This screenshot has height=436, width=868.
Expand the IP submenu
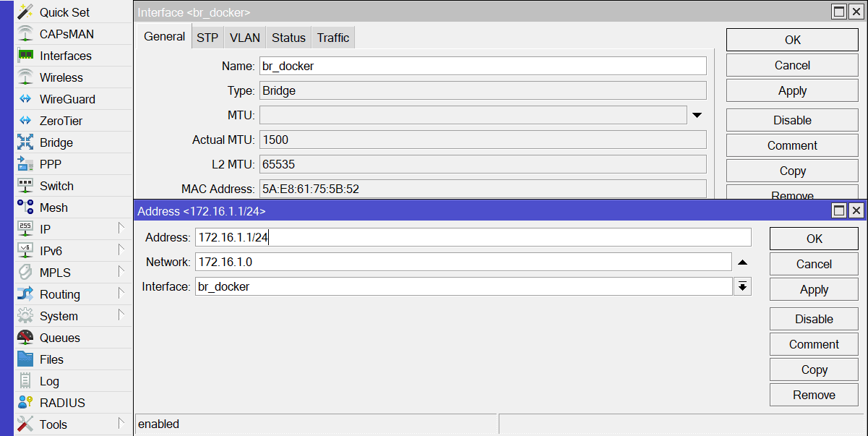click(121, 229)
